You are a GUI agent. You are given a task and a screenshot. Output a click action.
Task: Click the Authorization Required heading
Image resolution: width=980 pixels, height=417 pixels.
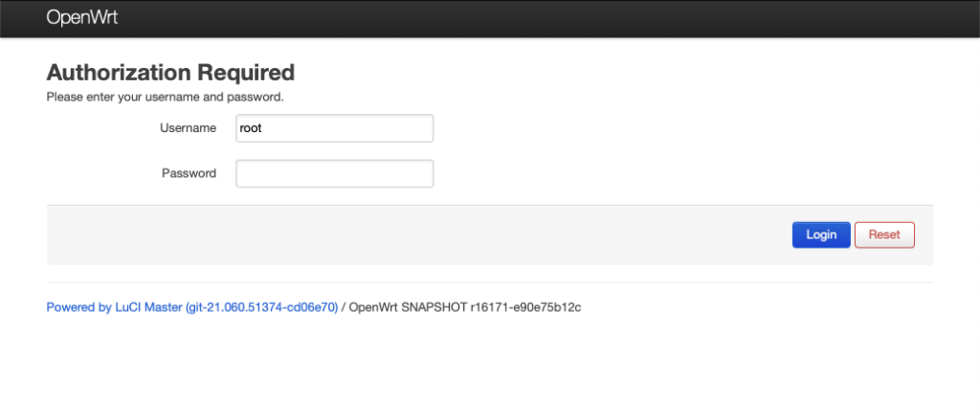[x=170, y=73]
